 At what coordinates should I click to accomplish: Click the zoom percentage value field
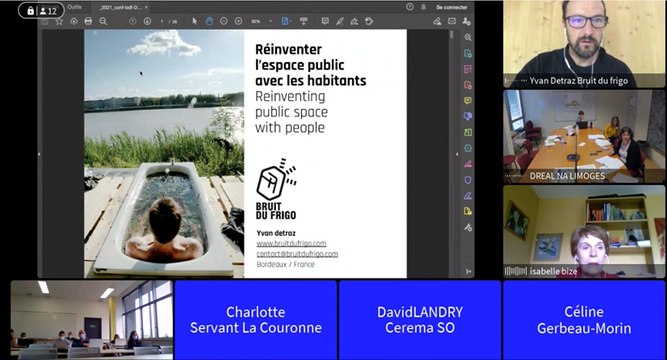point(256,21)
